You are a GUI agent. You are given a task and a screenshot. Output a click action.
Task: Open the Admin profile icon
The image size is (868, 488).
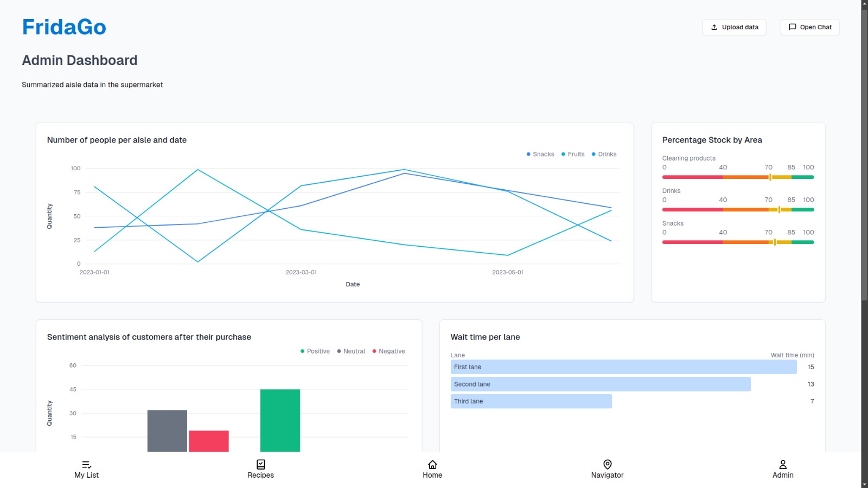783,465
